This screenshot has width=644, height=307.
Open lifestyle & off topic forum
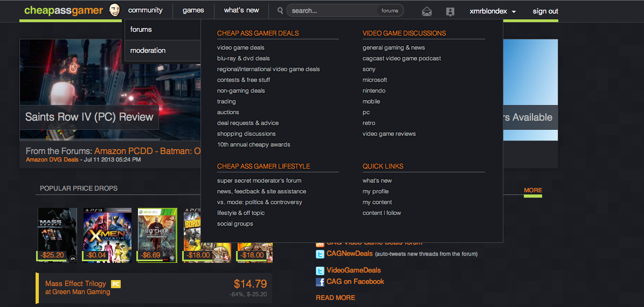click(241, 213)
